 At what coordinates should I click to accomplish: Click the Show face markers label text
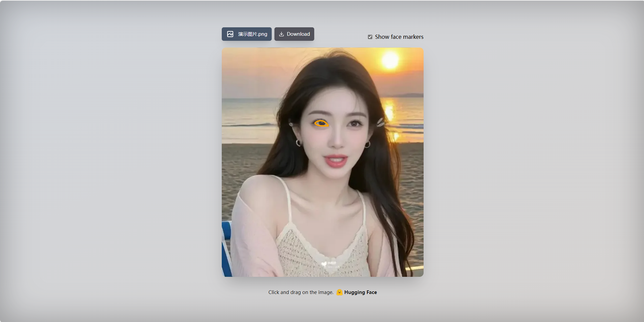pos(399,36)
